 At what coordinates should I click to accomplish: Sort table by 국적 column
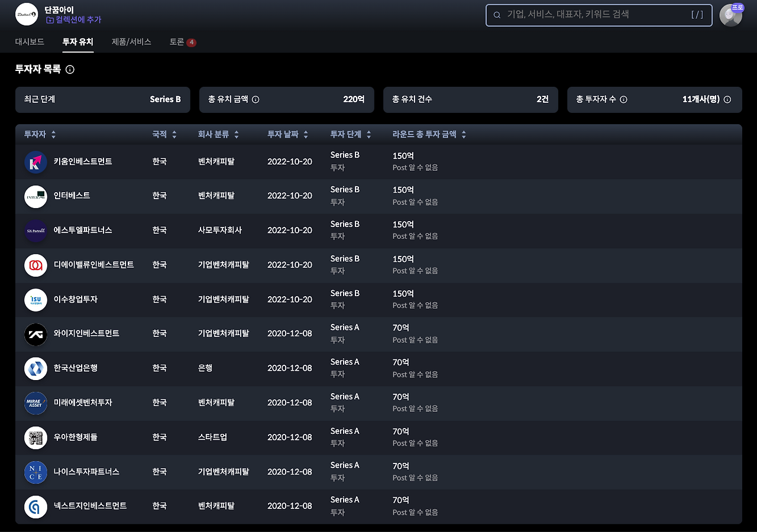(164, 135)
